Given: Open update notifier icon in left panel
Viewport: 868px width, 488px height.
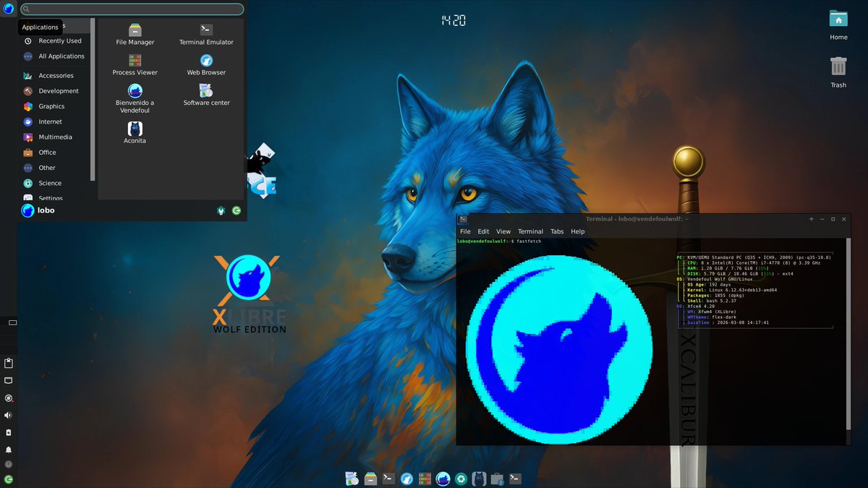Looking at the screenshot, I should 9,398.
